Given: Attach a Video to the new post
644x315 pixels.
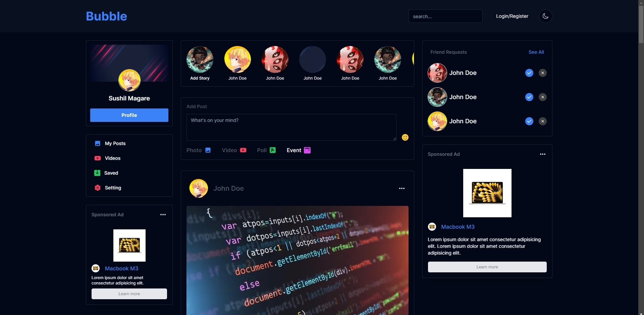Looking at the screenshot, I should click(x=234, y=150).
